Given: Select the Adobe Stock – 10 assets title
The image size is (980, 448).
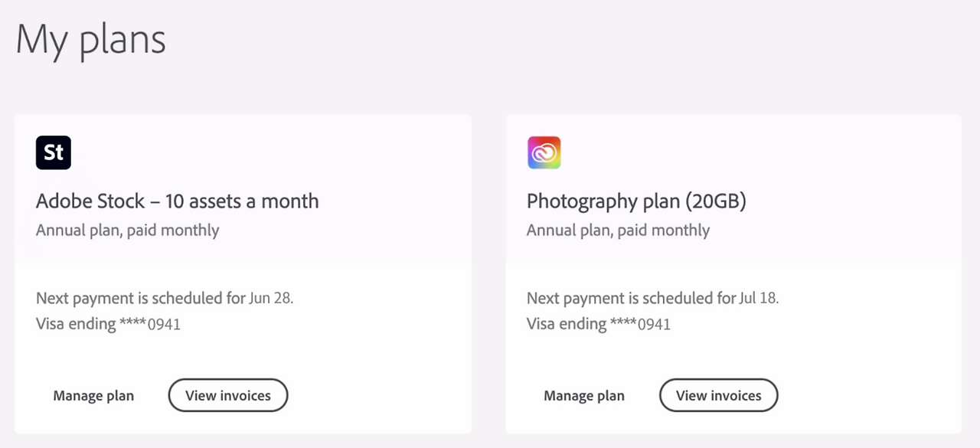Looking at the screenshot, I should 177,201.
